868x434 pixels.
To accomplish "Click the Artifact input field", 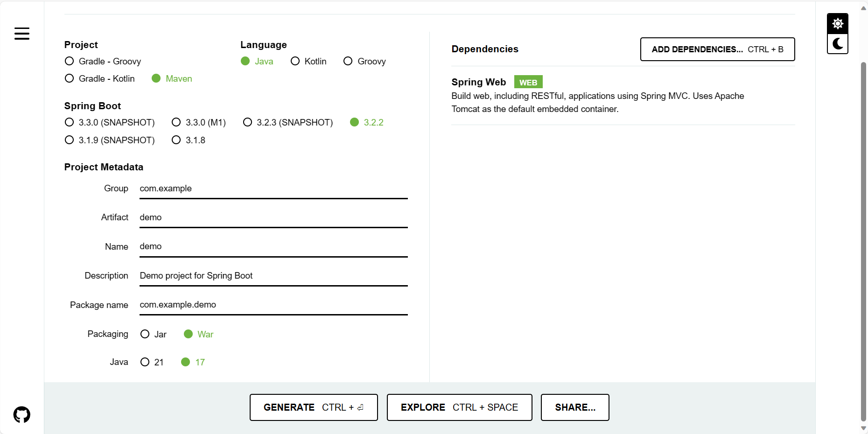I will (x=273, y=217).
